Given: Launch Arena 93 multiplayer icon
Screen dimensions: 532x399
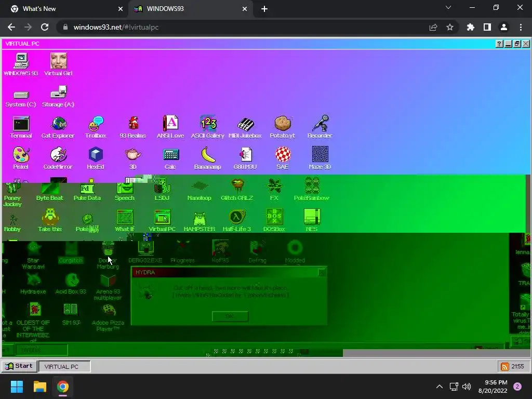Looking at the screenshot, I should [x=108, y=287].
